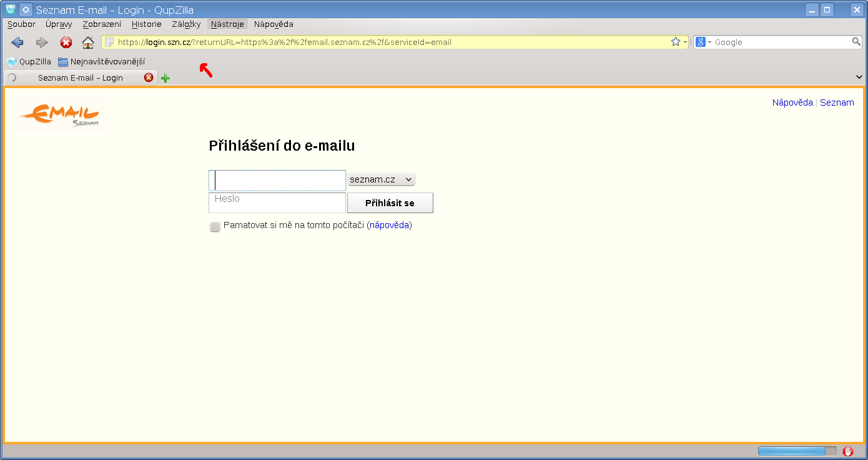Bookmark this page with the star
The image size is (868, 460).
click(675, 42)
